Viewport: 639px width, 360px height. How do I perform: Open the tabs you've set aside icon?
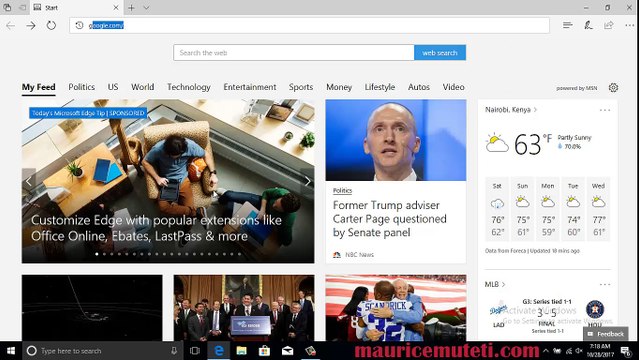click(7, 7)
